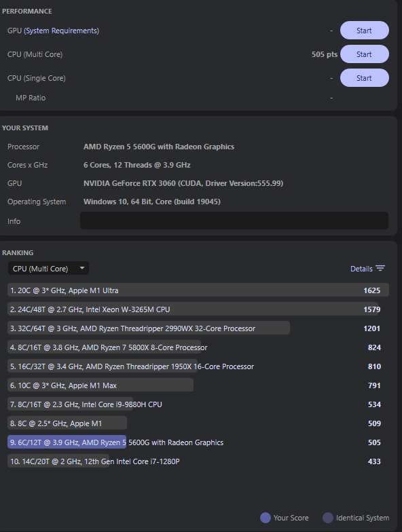402x532 pixels.
Task: Click the NVIDIA GeForce RTX 3060 GPU text
Action: 183,183
